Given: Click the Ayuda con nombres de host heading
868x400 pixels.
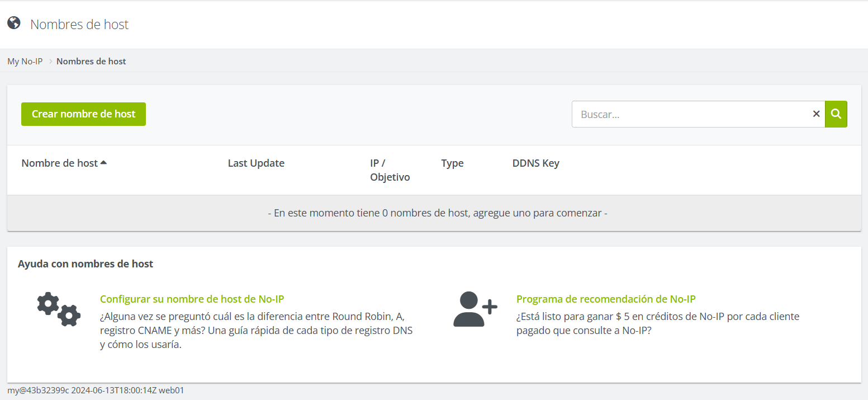Looking at the screenshot, I should point(86,263).
